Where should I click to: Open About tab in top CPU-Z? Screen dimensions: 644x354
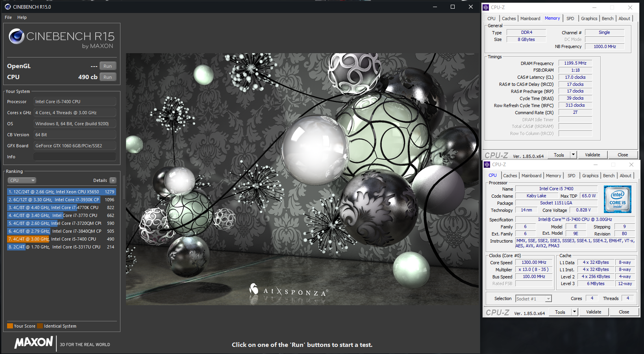(x=624, y=19)
